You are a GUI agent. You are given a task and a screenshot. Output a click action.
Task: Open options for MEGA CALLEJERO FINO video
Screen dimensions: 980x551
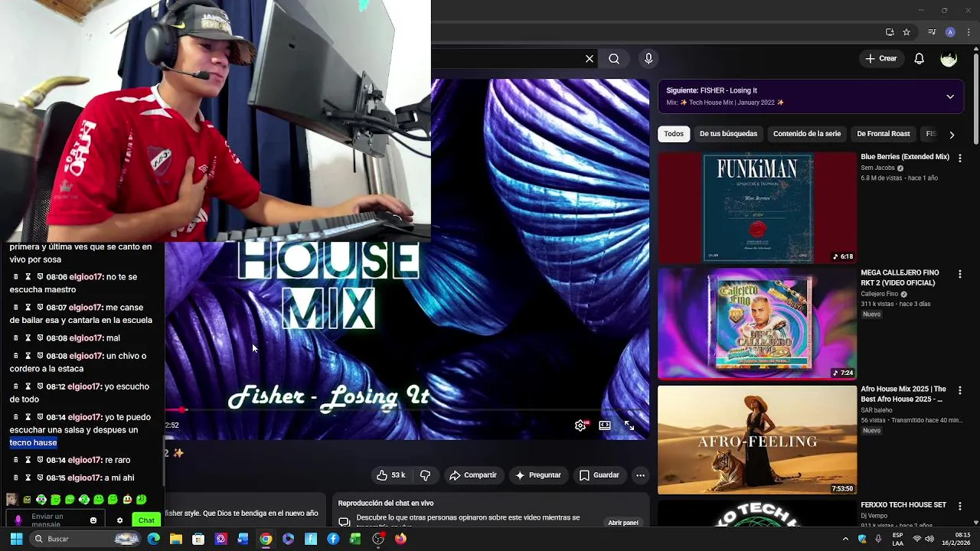[x=960, y=274]
